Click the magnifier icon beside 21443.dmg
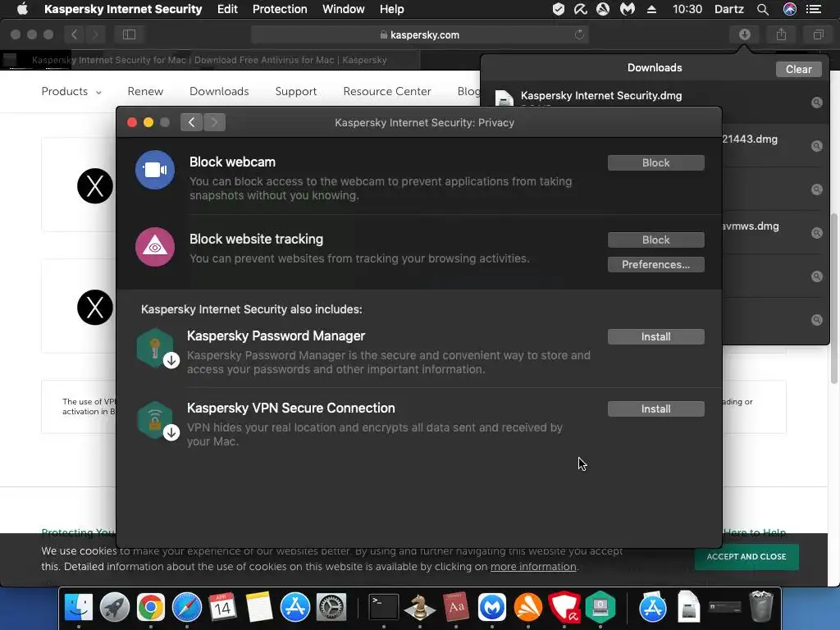 tap(816, 146)
